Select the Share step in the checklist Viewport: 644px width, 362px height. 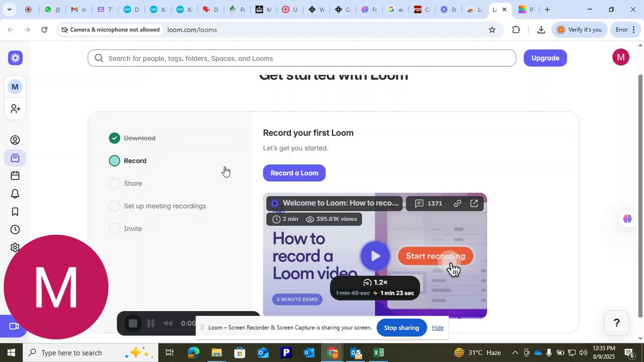click(126, 184)
